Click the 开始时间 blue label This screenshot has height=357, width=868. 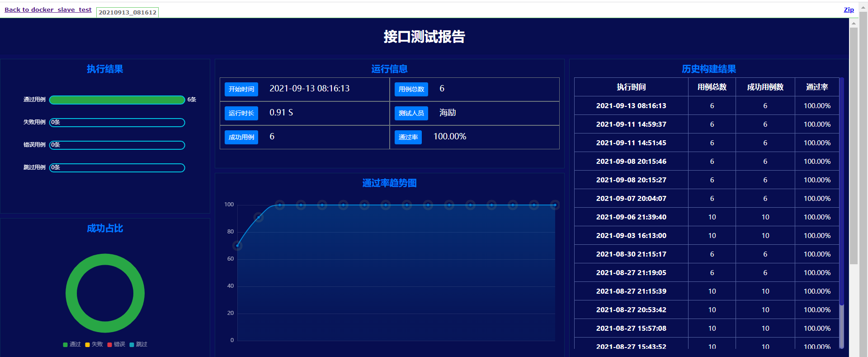[x=241, y=89]
